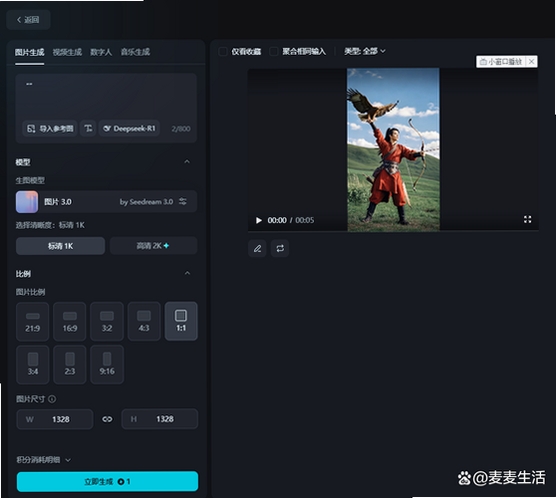Click the text style T icon
556x498 pixels.
(88, 128)
